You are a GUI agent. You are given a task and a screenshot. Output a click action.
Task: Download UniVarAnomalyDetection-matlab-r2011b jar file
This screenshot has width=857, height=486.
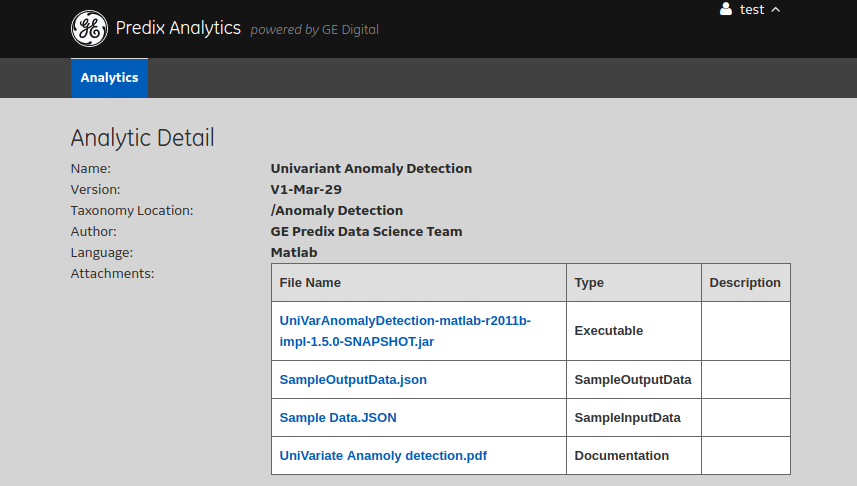click(x=405, y=331)
